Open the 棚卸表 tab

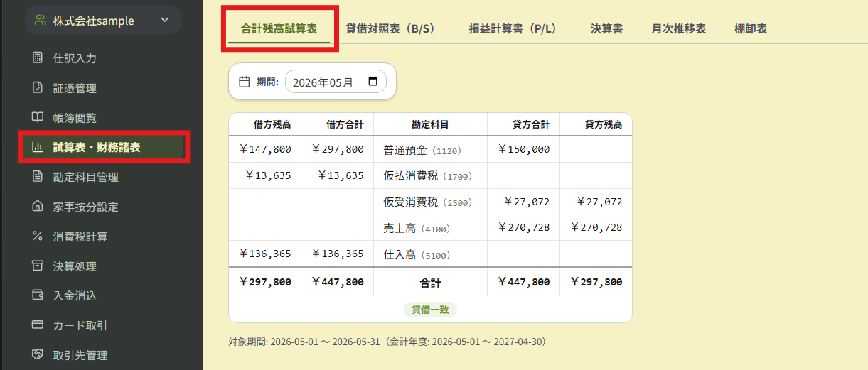pos(751,29)
